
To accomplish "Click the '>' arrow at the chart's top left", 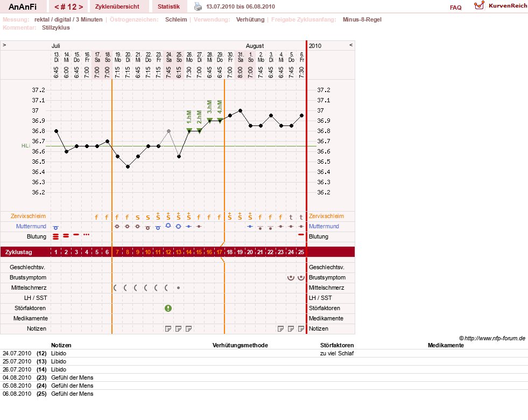I will click(4, 45).
